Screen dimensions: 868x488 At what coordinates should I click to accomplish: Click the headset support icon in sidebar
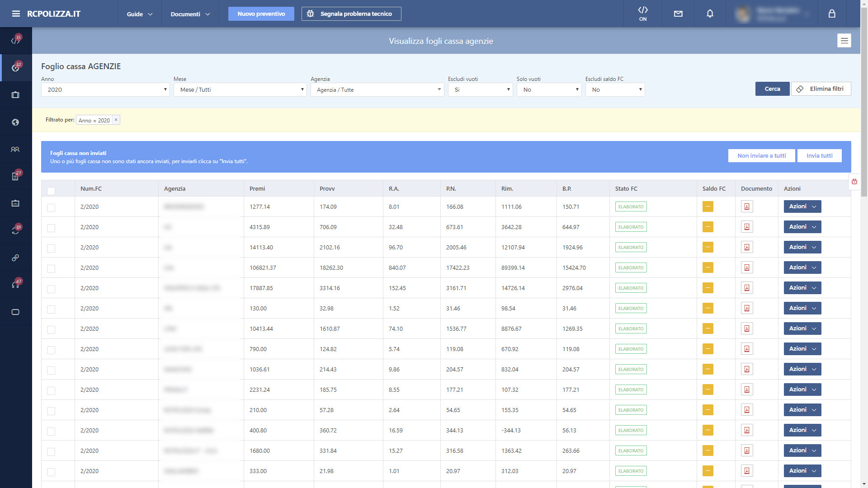tap(15, 285)
